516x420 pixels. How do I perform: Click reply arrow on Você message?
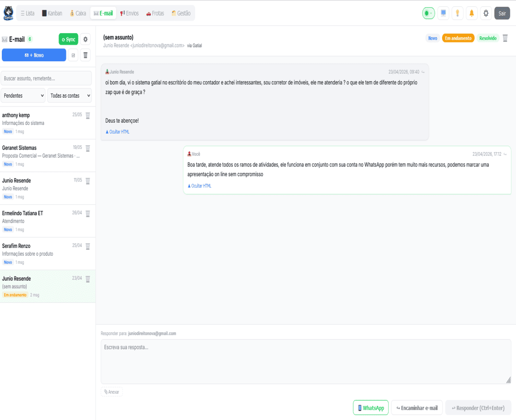(505, 154)
